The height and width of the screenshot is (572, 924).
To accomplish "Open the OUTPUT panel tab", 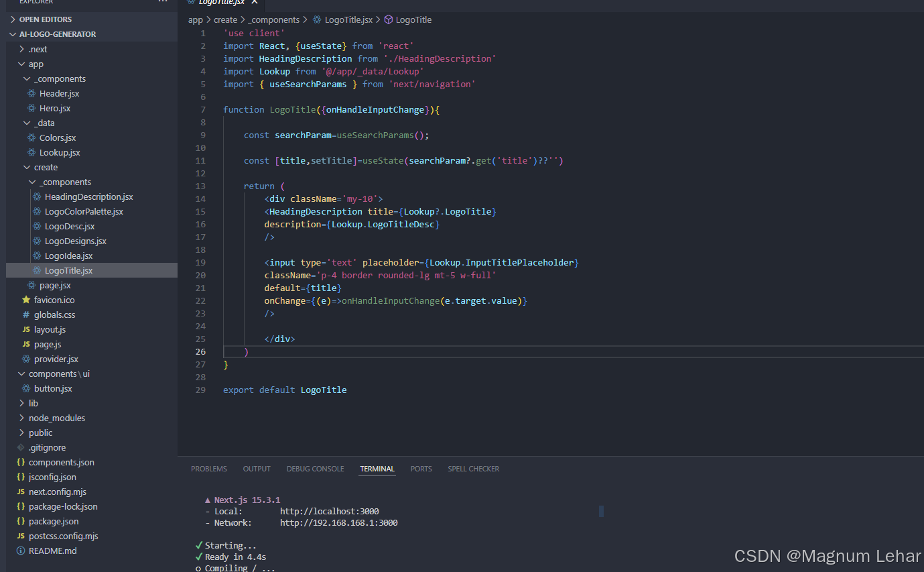I will [x=257, y=469].
